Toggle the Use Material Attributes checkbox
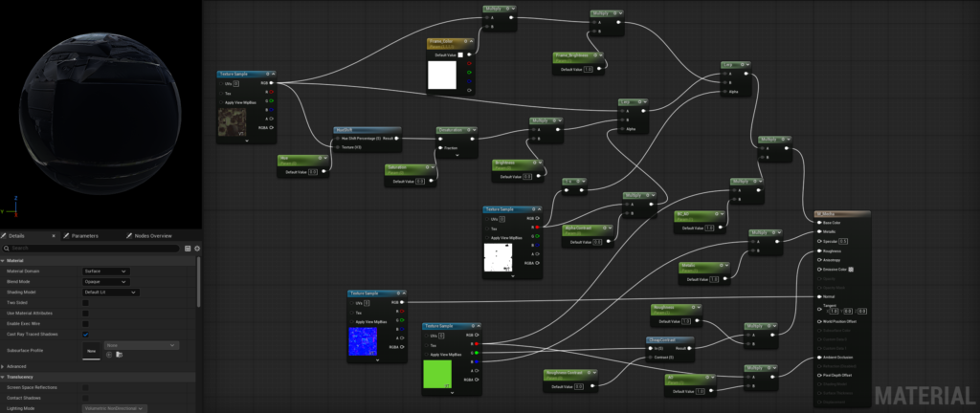The image size is (980, 413). tap(86, 313)
